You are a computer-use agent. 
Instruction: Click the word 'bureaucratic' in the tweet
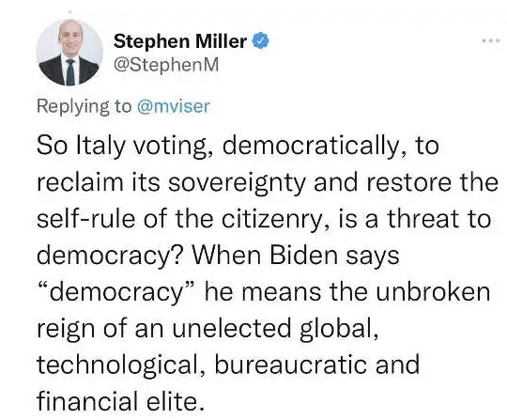[x=292, y=366]
